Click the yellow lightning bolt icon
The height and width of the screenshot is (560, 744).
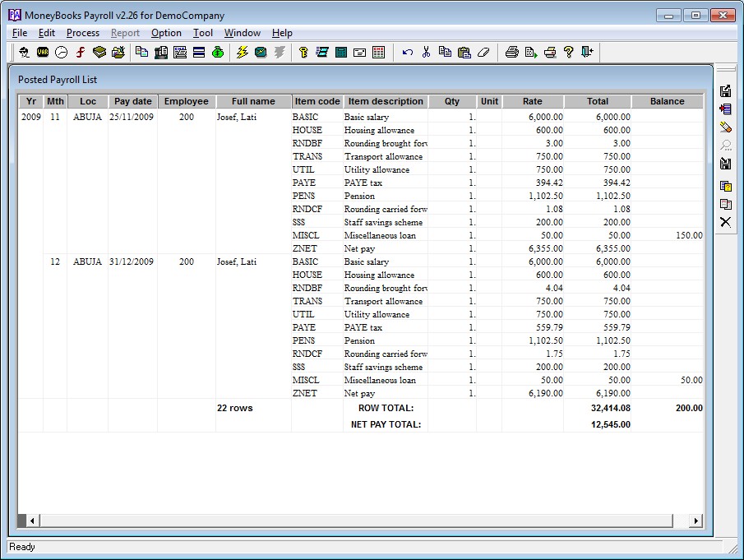[x=242, y=53]
